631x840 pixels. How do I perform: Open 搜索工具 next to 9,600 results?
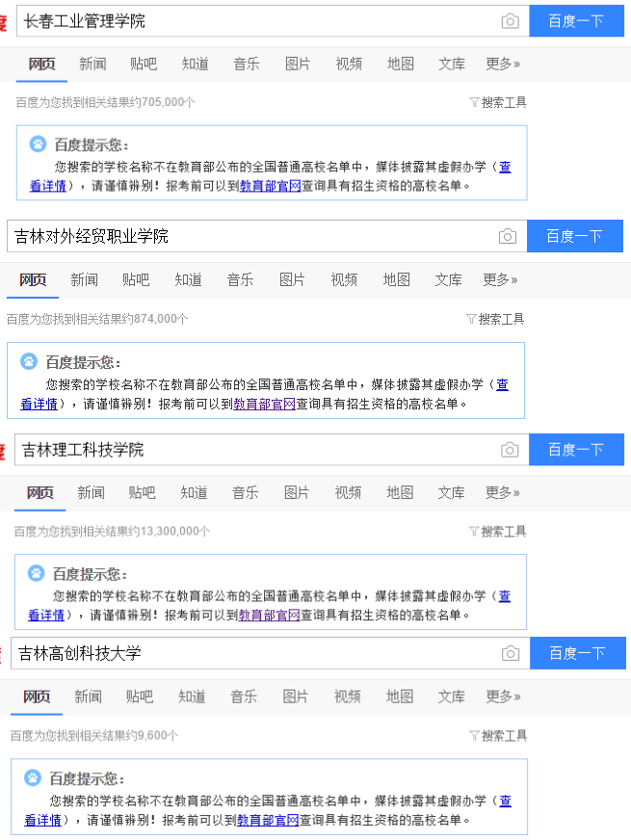tap(499, 736)
